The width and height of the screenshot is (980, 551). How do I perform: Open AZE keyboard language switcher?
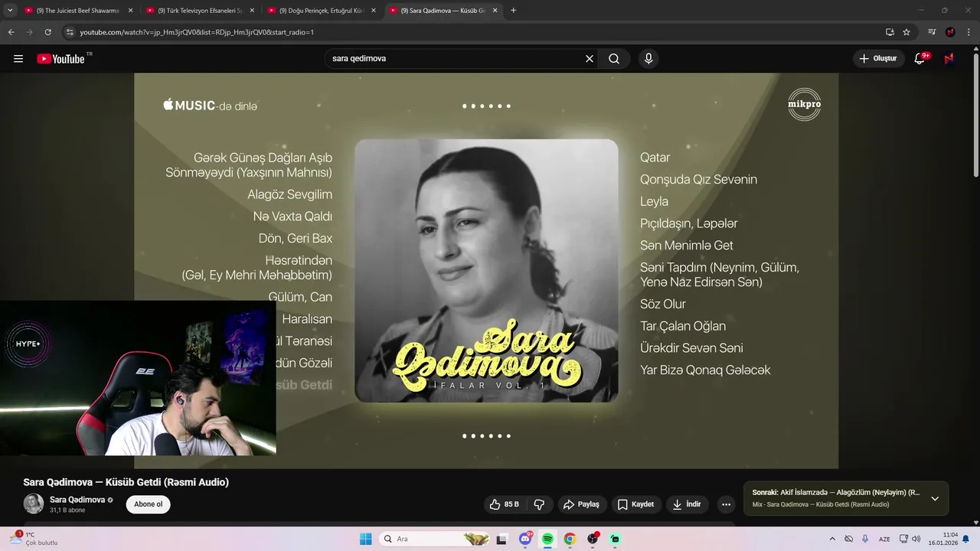[884, 539]
